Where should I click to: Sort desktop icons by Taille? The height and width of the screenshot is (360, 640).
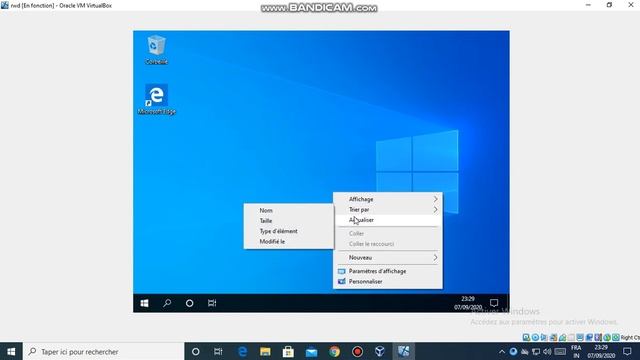[x=289, y=221]
